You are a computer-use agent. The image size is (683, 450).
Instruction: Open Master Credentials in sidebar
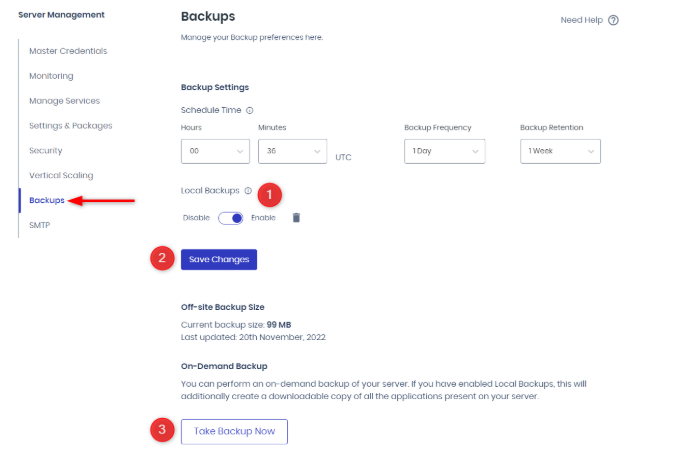click(x=68, y=51)
